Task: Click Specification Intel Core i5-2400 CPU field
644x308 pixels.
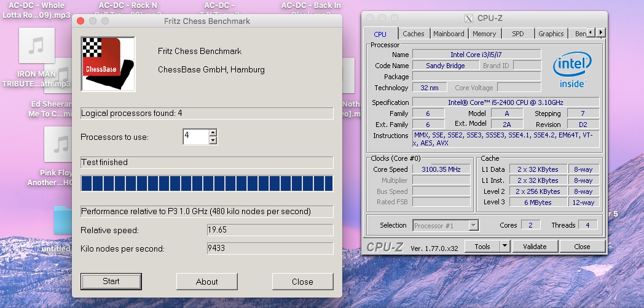Action: click(x=506, y=102)
